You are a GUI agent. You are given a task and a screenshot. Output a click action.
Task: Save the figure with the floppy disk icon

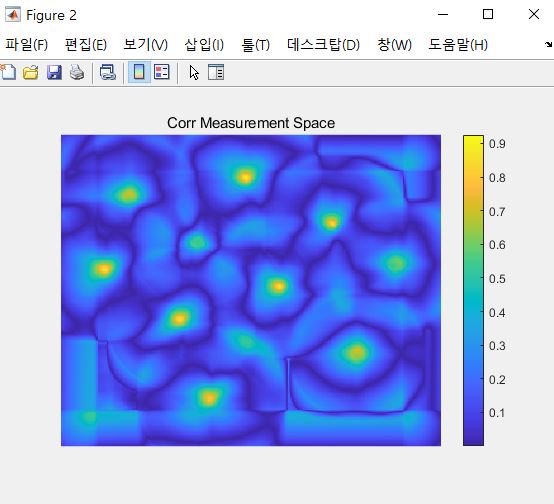coord(54,72)
